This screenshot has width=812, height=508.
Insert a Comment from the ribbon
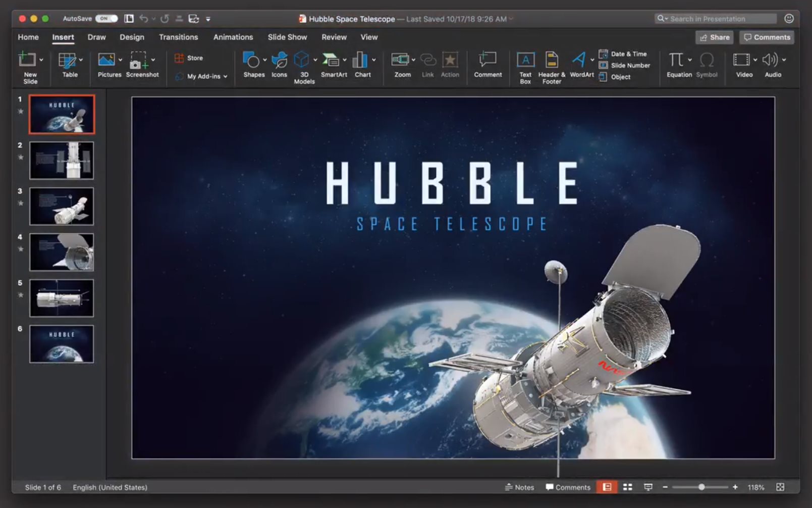[x=488, y=61]
